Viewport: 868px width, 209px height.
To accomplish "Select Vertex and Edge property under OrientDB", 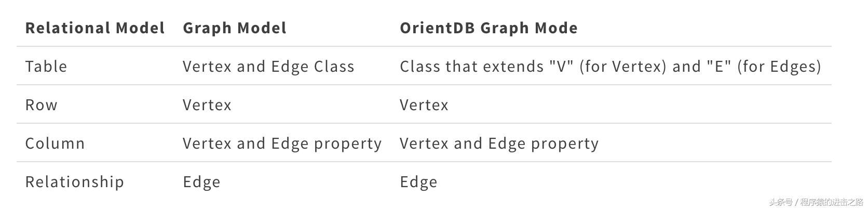I will pyautogui.click(x=499, y=143).
